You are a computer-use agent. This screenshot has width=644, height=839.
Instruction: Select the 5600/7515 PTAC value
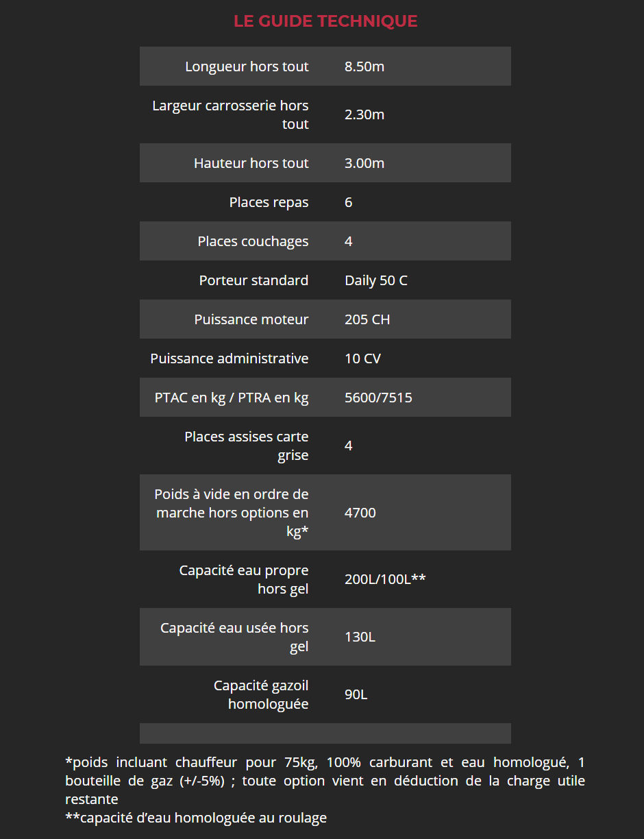click(378, 398)
